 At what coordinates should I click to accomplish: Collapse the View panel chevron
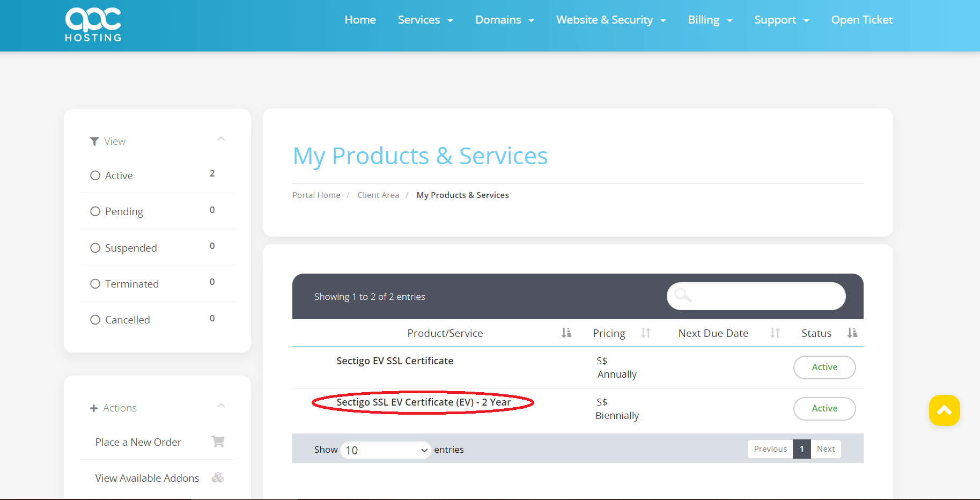tap(221, 139)
